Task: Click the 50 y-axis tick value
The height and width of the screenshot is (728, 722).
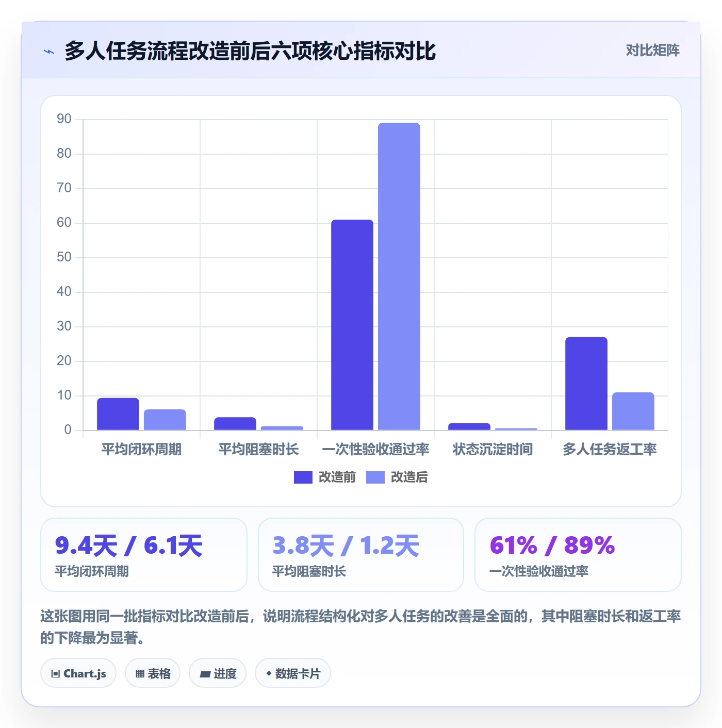Action: [x=64, y=257]
